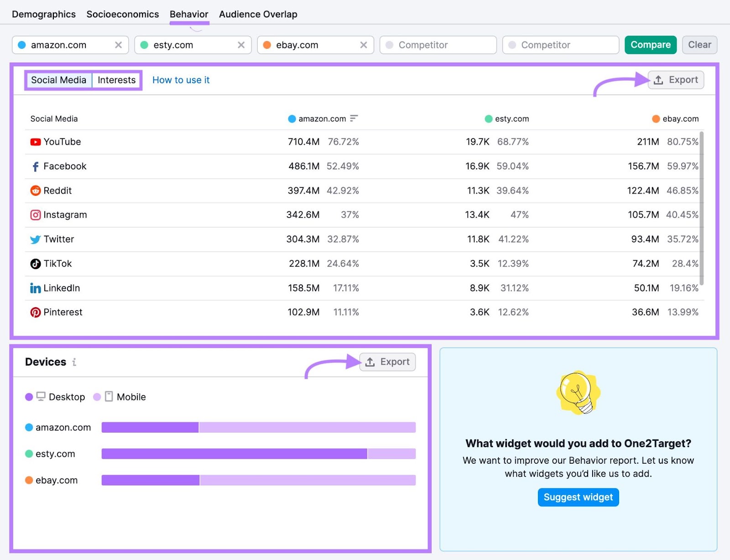Switch to the Interests tab

point(116,80)
